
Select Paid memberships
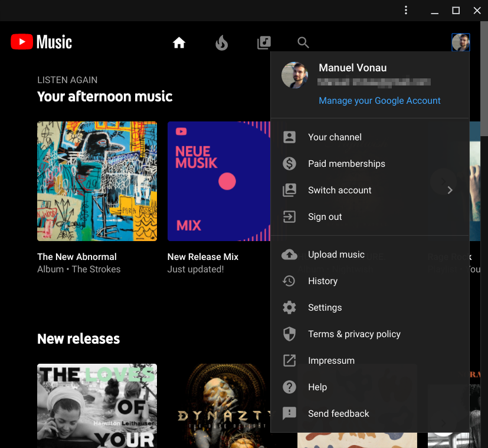click(x=346, y=163)
